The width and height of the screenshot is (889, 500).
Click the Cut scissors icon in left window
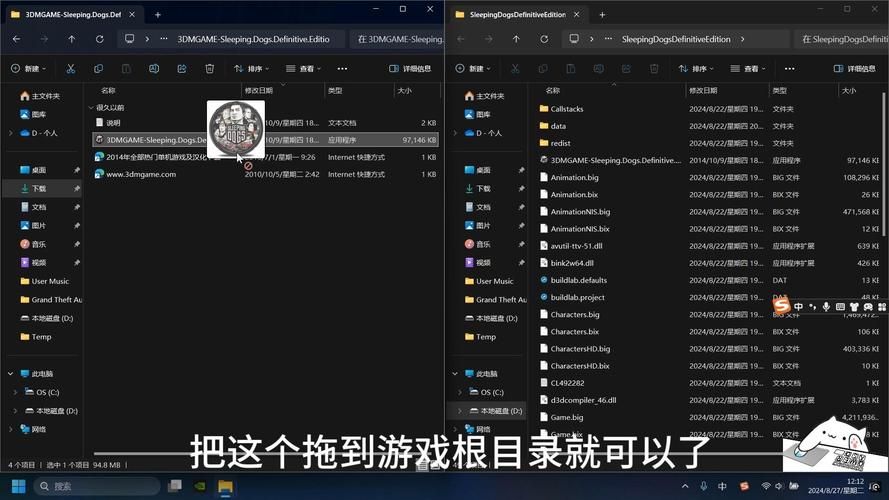tap(71, 69)
